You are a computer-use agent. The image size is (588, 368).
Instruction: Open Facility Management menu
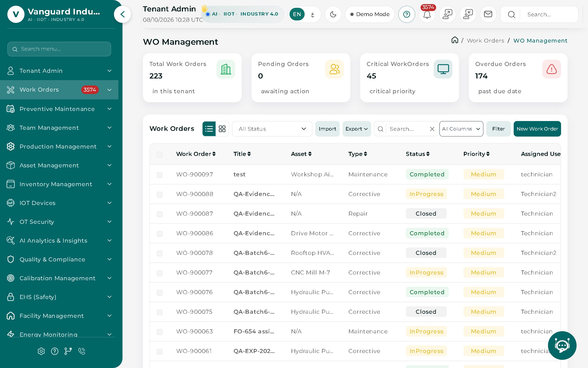pos(59,316)
